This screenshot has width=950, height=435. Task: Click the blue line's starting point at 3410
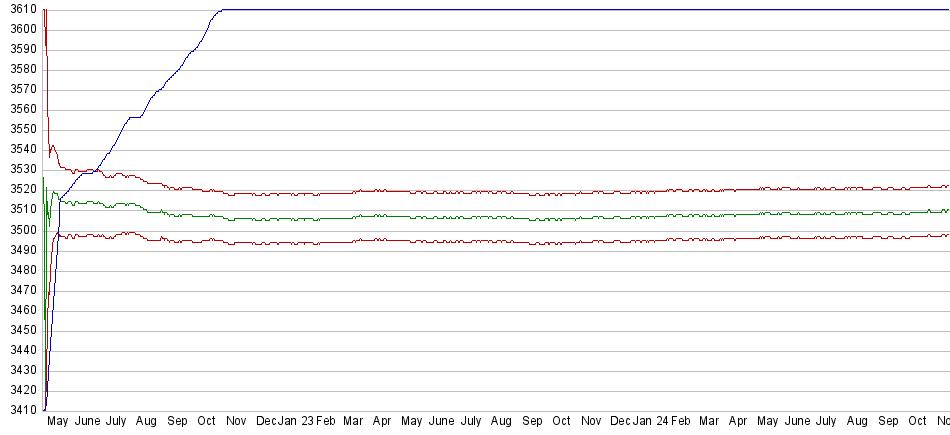(45, 409)
